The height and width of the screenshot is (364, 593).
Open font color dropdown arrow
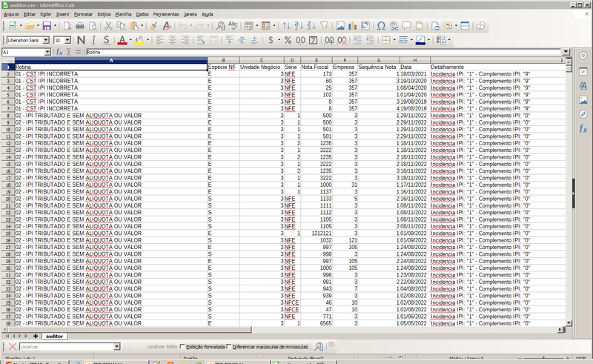[130, 40]
